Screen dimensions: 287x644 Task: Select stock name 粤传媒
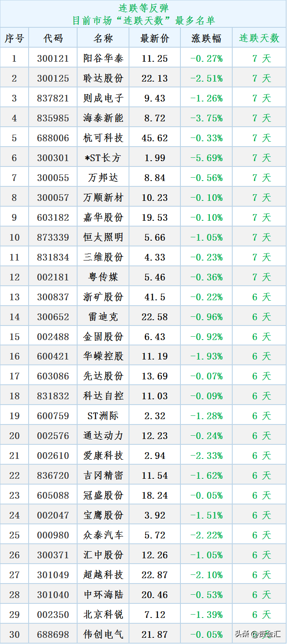pyautogui.click(x=103, y=277)
